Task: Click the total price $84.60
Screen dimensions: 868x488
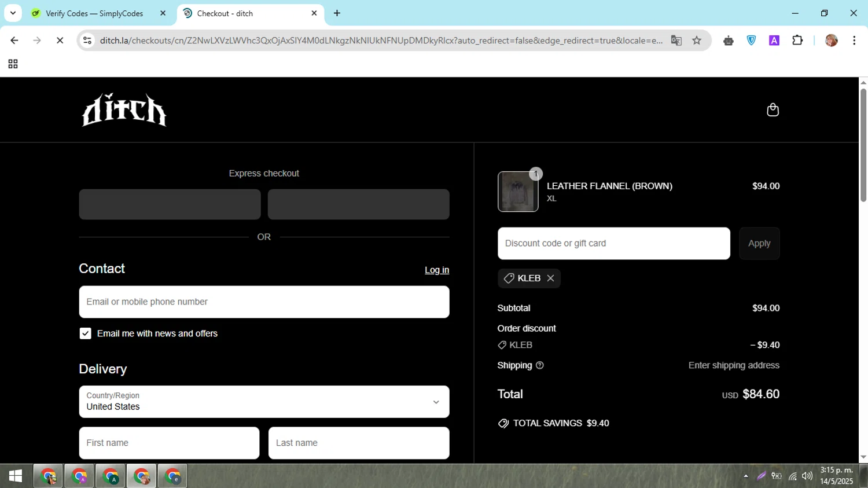Action: tap(761, 394)
